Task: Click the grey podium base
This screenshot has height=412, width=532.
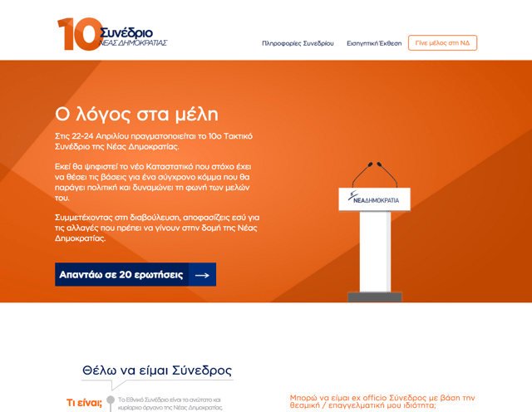Action: (374, 297)
